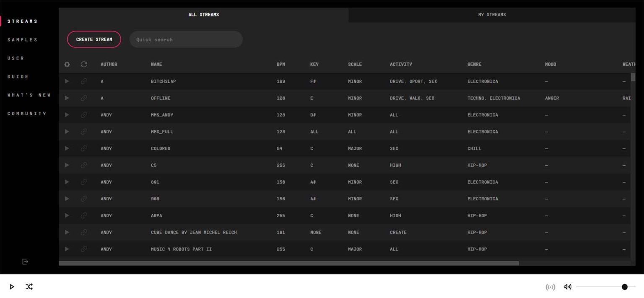
Task: Play the CUBE DANCE BY JEAN MICHEL REICH stream
Action: [x=66, y=232]
